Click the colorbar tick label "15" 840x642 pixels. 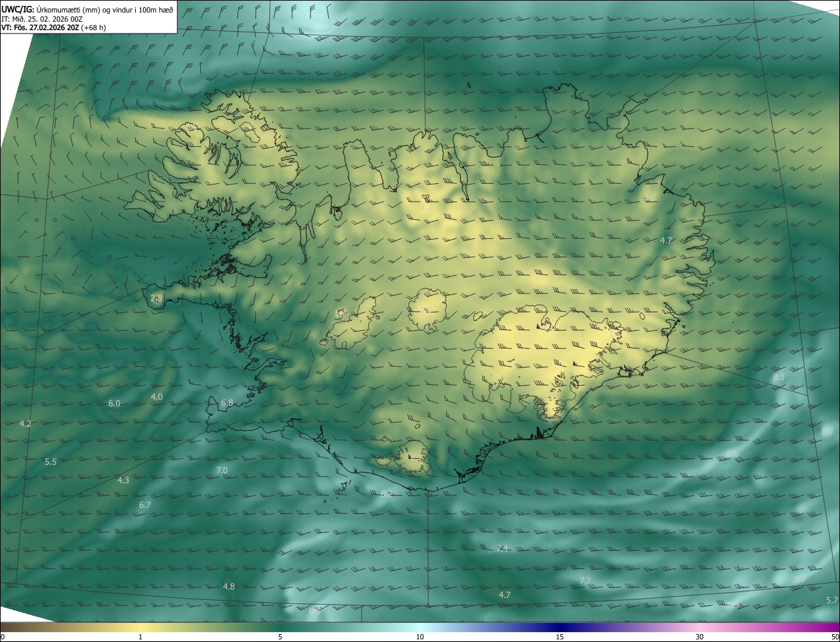(x=560, y=637)
